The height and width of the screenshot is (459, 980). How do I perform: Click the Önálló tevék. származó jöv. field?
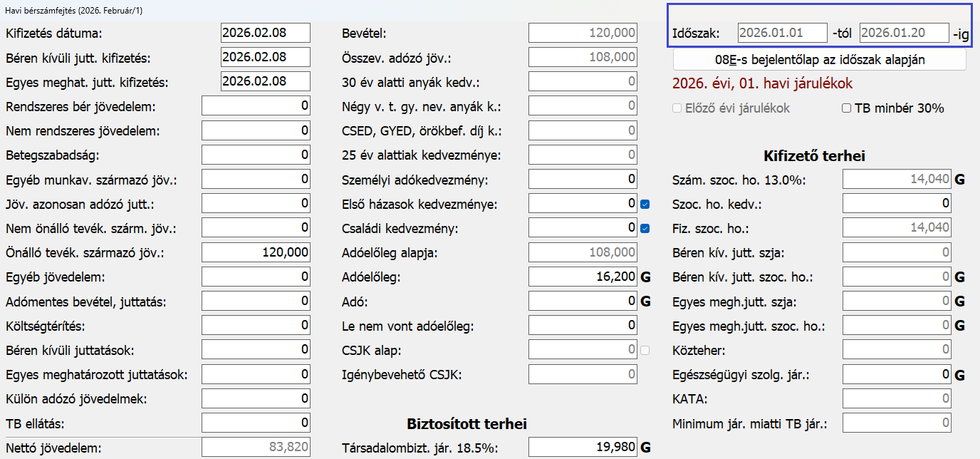pyautogui.click(x=256, y=252)
